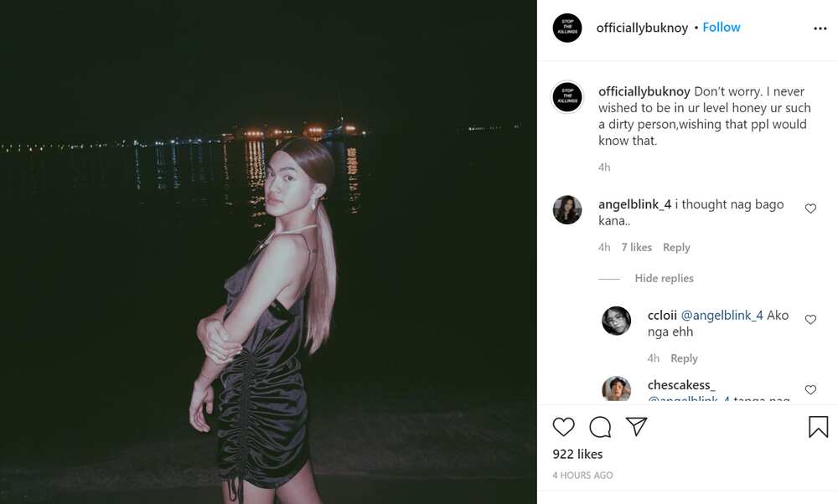
Task: Reply to angelblink_4's comment
Action: click(676, 247)
